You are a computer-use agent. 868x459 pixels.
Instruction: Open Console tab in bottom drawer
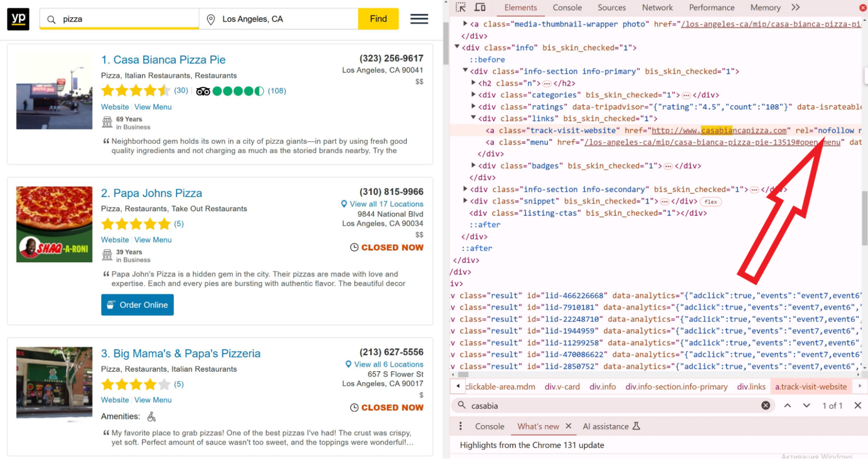489,426
